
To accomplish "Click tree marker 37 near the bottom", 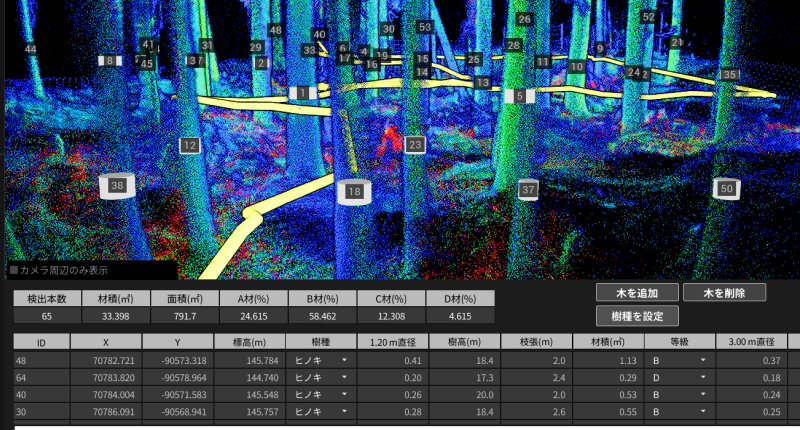I will point(529,190).
